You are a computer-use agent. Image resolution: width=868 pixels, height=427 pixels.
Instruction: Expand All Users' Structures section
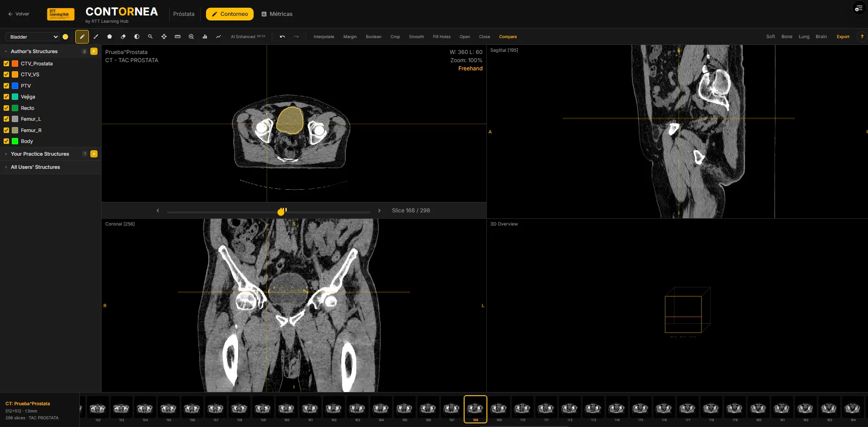tap(35, 167)
